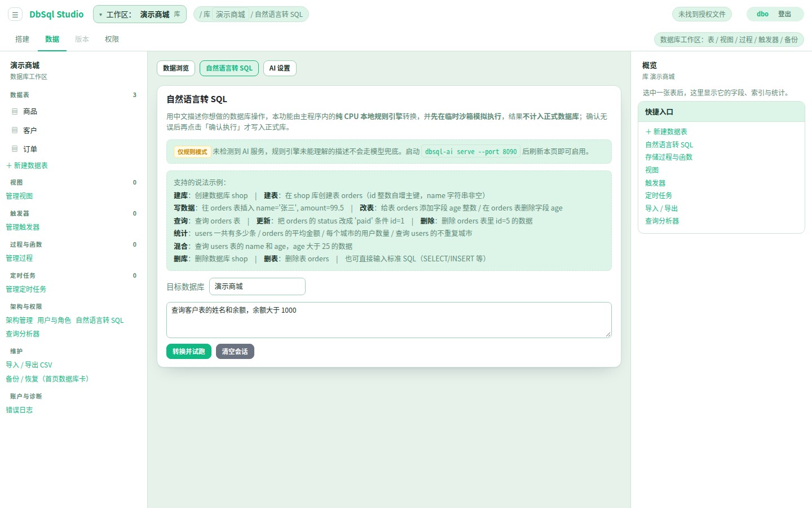
Task: Click the table icon next to 客户
Action: coord(15,130)
